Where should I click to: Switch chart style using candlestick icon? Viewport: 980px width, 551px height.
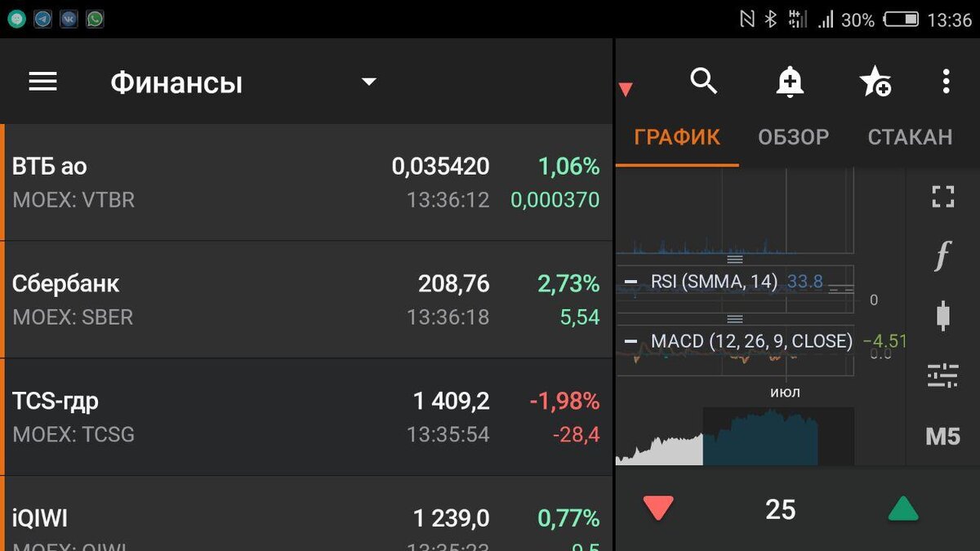(x=942, y=317)
